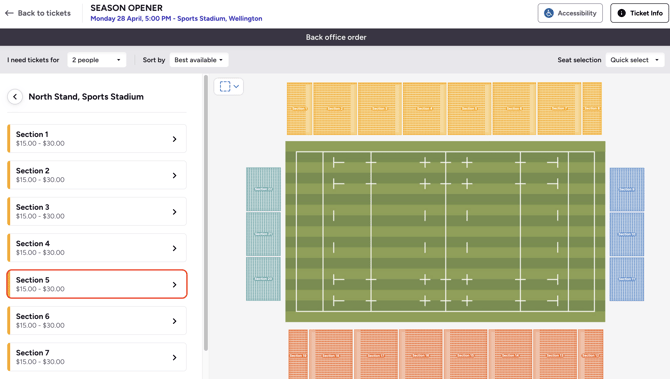Select narrow orange Section 12 block on map
Screen dimensions: 670x379
click(591, 354)
